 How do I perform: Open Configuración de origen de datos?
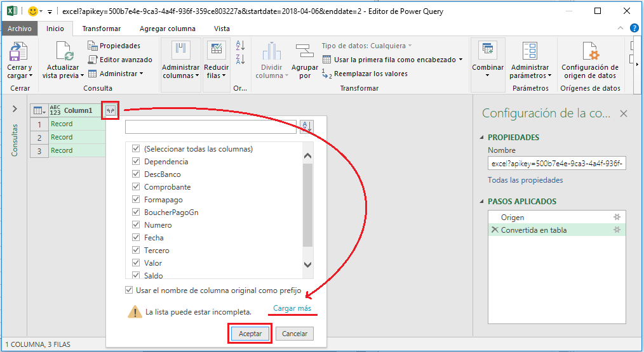(x=589, y=52)
